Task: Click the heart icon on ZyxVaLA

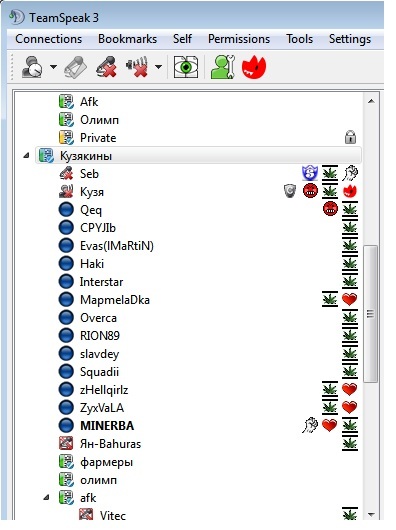Action: [350, 407]
